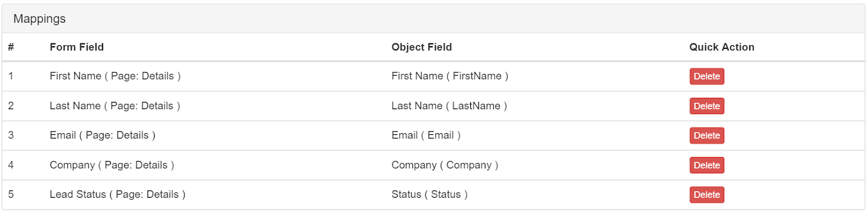Delete the Email mapping row

[x=707, y=135]
